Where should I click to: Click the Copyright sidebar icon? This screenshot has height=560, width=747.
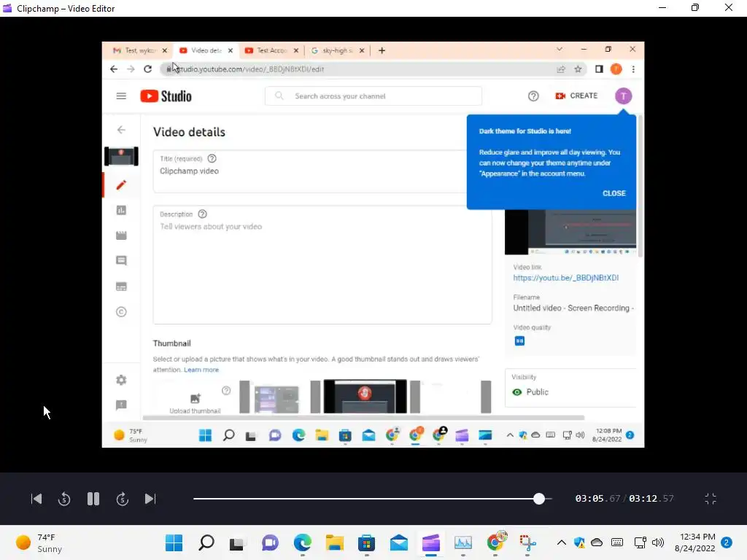point(122,312)
